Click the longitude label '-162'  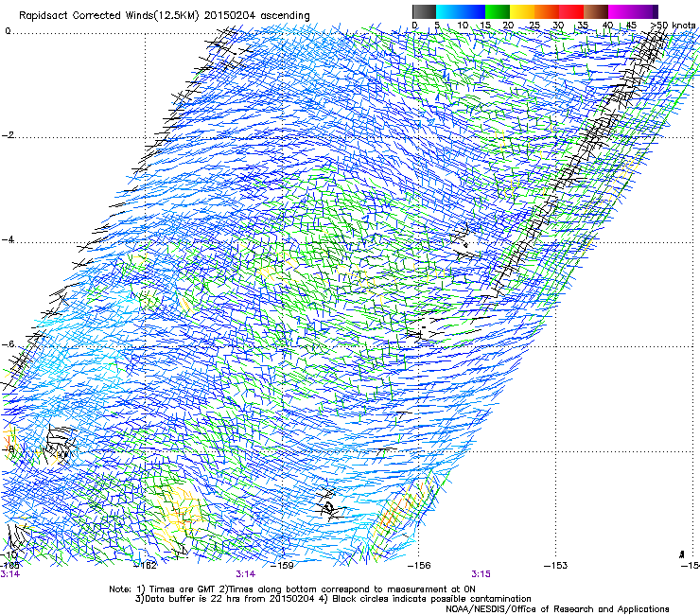point(146,566)
